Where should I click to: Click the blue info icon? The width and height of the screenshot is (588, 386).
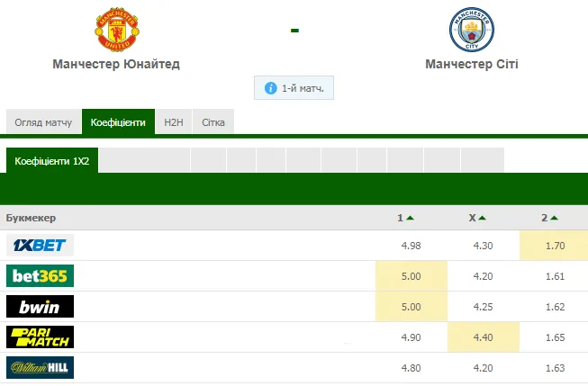click(x=270, y=89)
